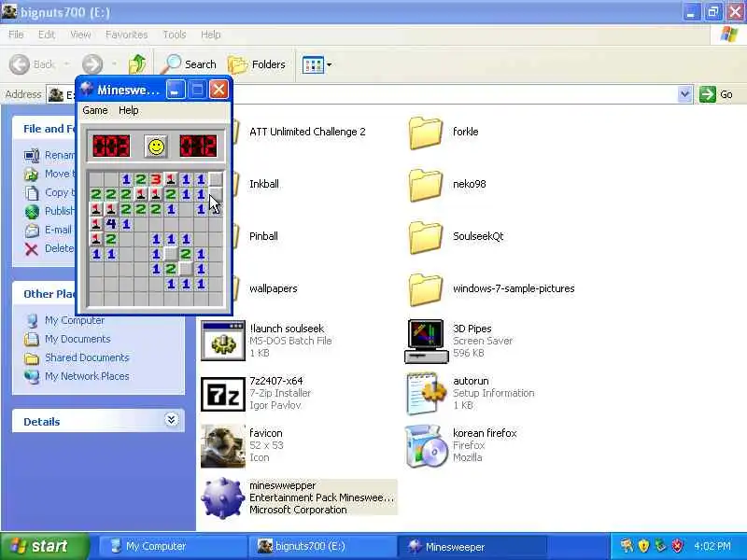Click the red shield system tray icon
This screenshot has height=560, width=747.
point(677,546)
